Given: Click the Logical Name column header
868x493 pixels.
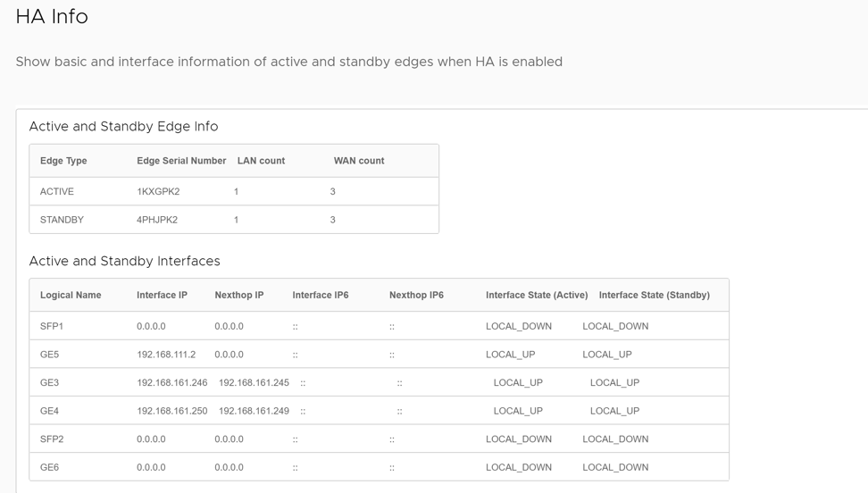Looking at the screenshot, I should 71,295.
